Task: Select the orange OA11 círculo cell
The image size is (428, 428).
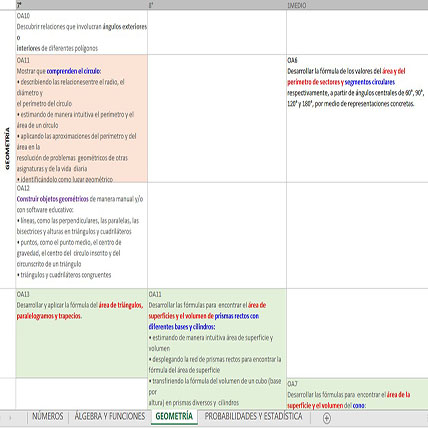Action: tap(82, 119)
